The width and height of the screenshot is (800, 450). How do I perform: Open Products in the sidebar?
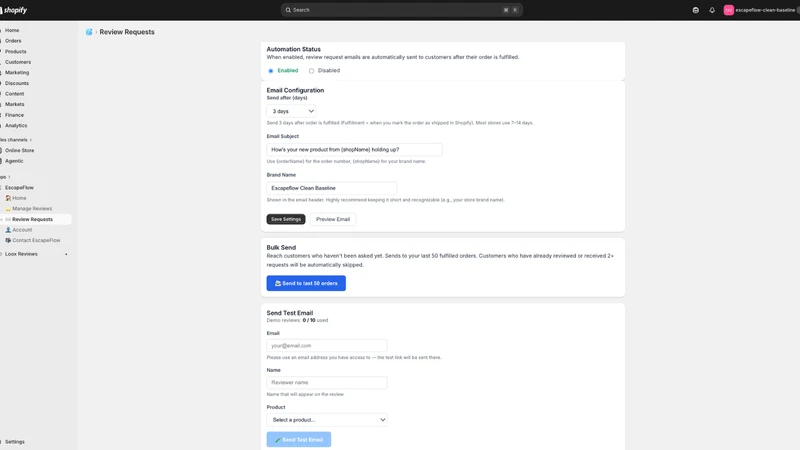[16, 52]
